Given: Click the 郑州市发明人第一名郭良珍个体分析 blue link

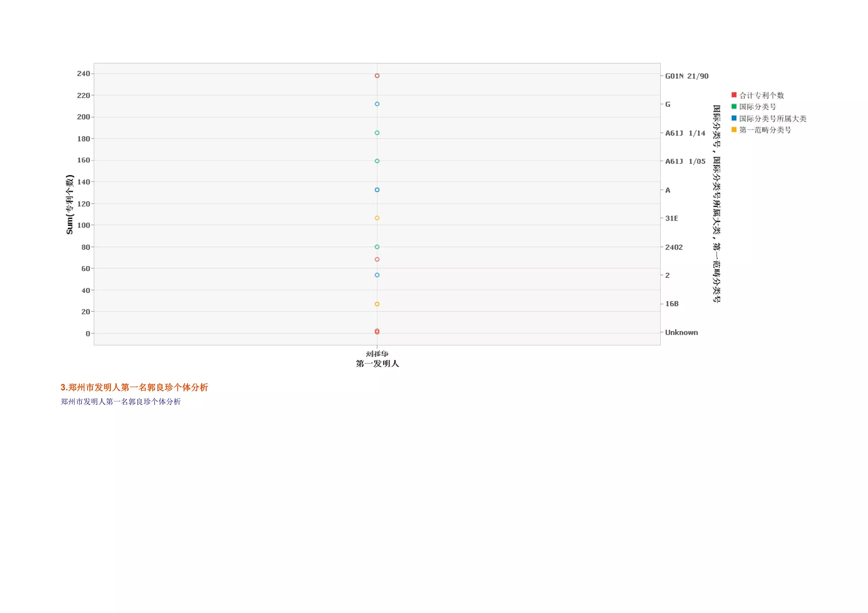Looking at the screenshot, I should (120, 402).
